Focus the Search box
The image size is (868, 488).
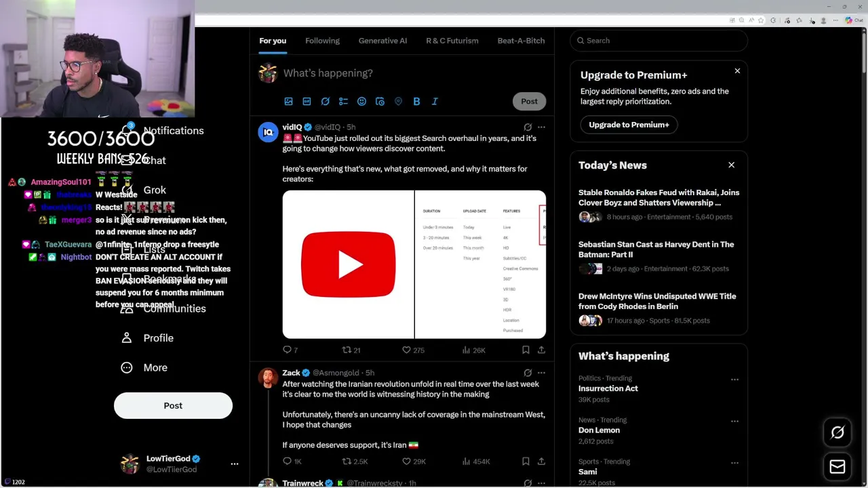(x=658, y=41)
